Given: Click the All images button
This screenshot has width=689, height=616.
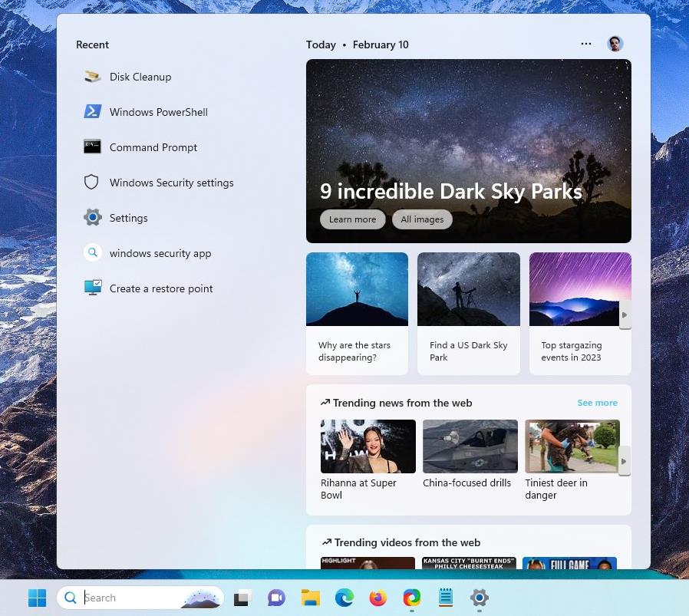Looking at the screenshot, I should (x=422, y=219).
